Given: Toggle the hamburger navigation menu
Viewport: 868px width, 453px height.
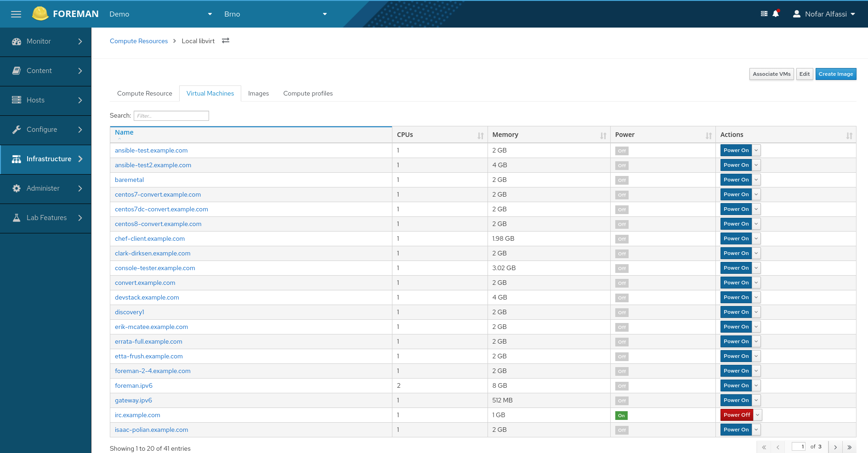Looking at the screenshot, I should coord(16,14).
